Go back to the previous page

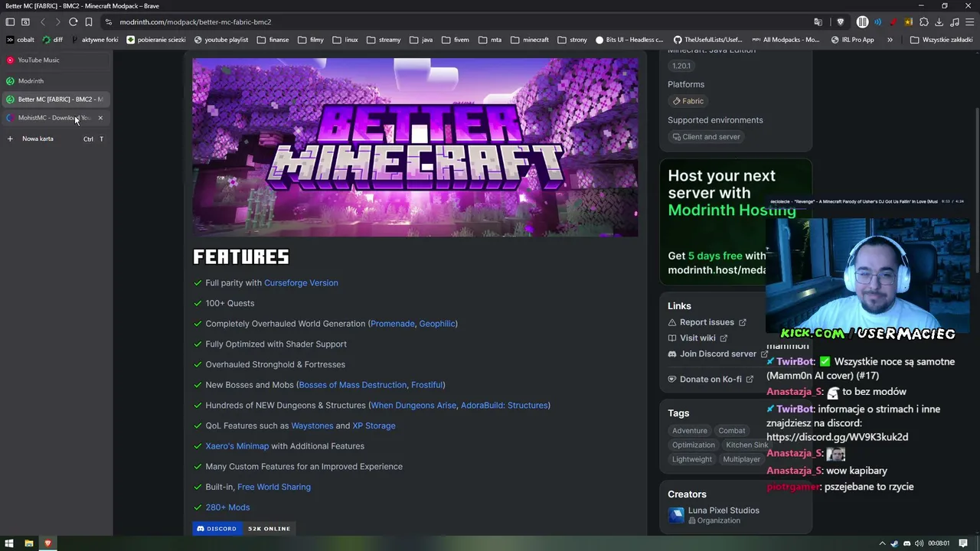tap(43, 22)
